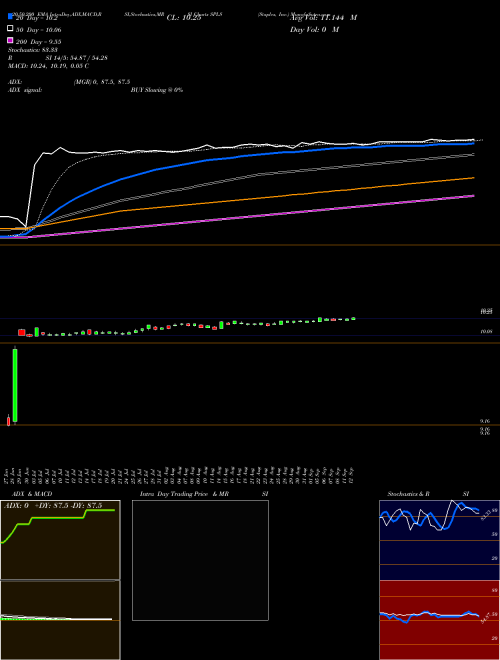Click the small red volume bar
The height and width of the screenshot is (660, 500).
(x=8, y=420)
